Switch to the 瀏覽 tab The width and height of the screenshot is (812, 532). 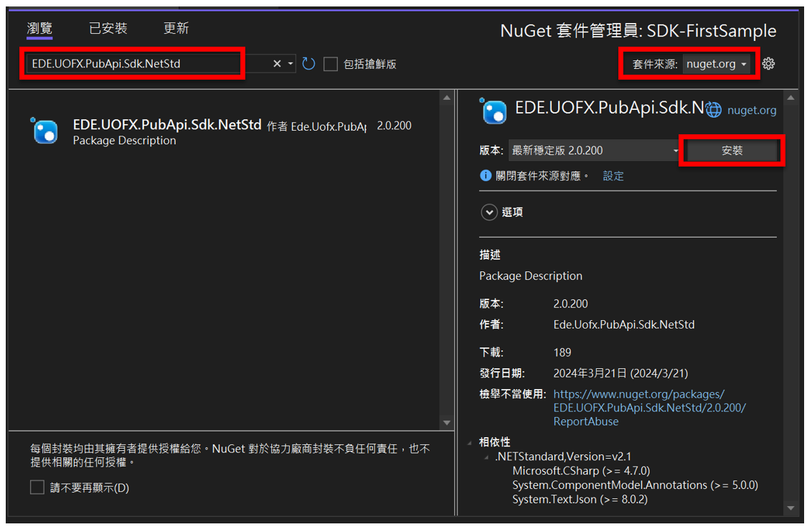39,28
